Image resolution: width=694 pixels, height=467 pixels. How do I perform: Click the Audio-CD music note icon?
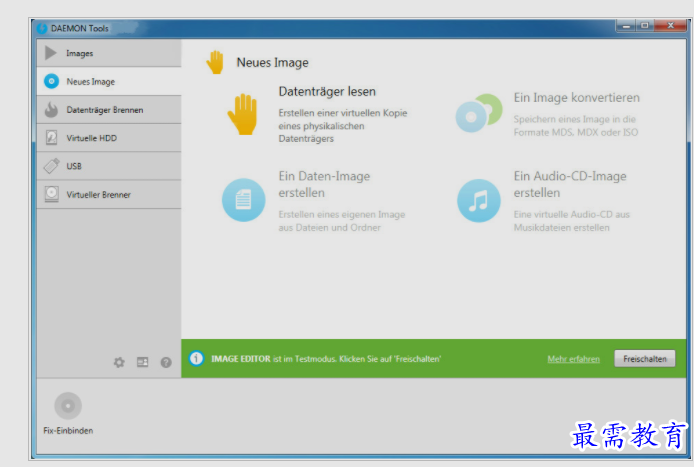(479, 201)
